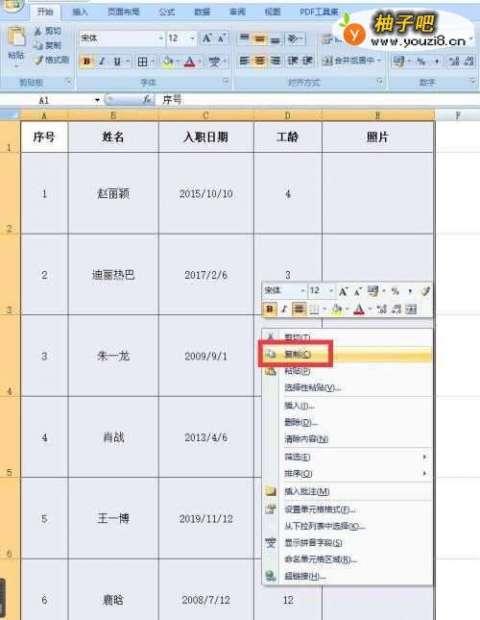Viewport: 480px width, 620px height.
Task: Toggle Bold in the ribbon font group
Action: (x=87, y=61)
